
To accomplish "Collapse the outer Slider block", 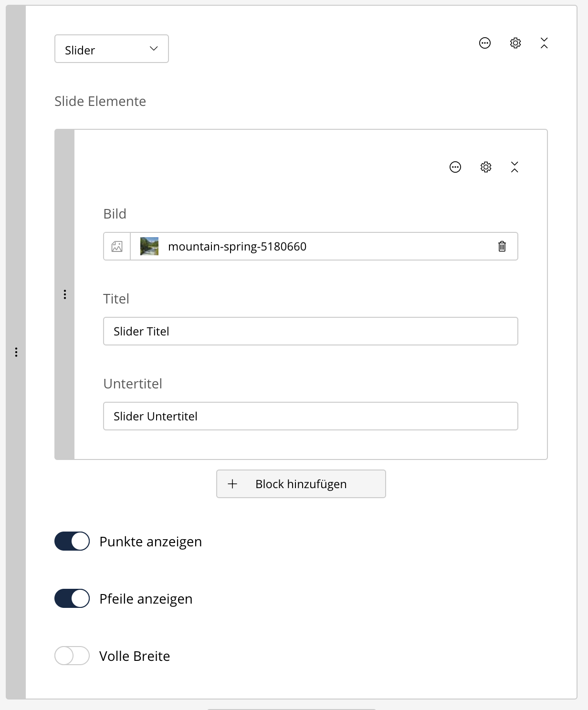I will tap(544, 43).
